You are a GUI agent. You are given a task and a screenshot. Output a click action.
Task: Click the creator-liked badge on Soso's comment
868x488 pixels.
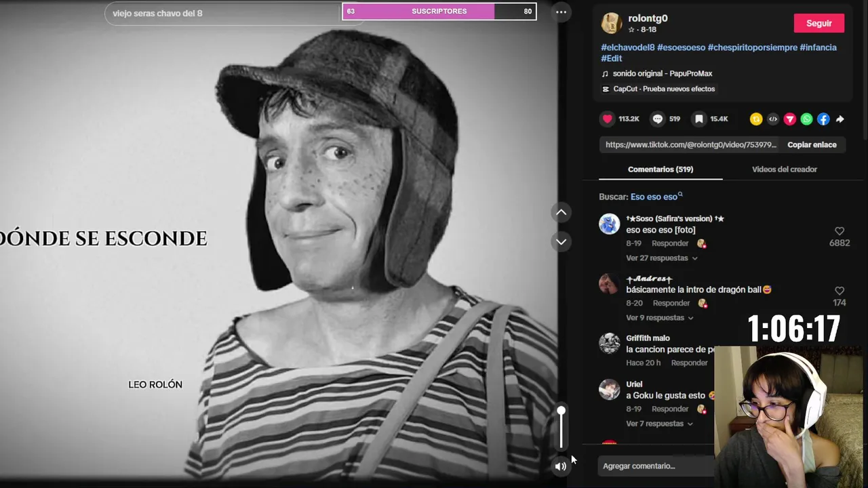pos(702,244)
